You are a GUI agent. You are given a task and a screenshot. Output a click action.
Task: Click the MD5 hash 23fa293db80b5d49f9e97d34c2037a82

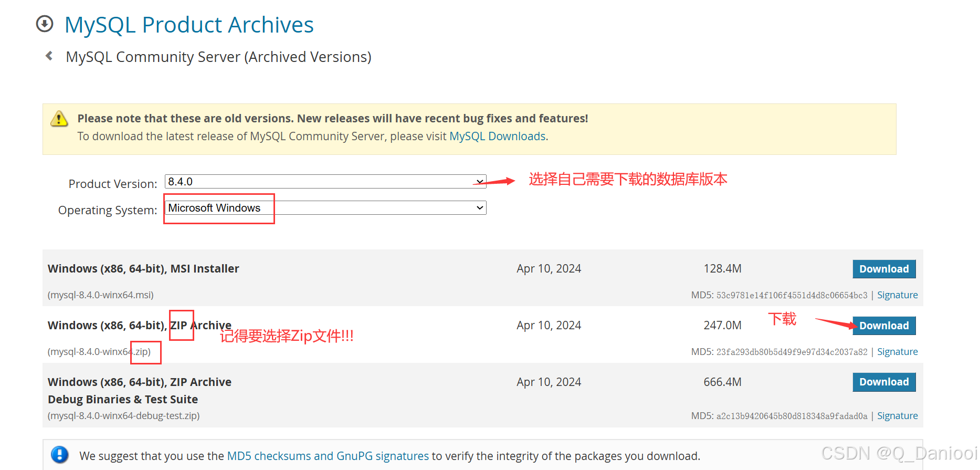tap(792, 352)
